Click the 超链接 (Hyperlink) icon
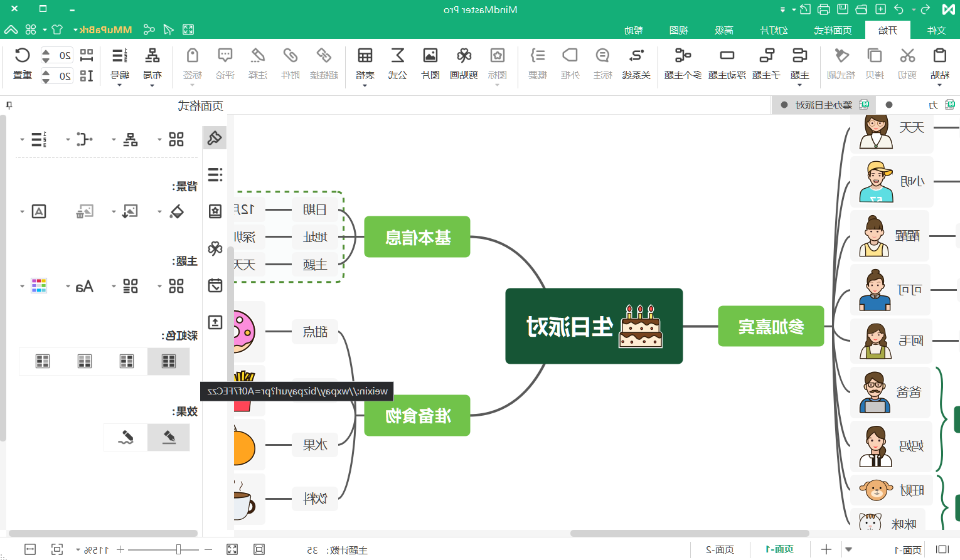This screenshot has width=960, height=560. 324,55
